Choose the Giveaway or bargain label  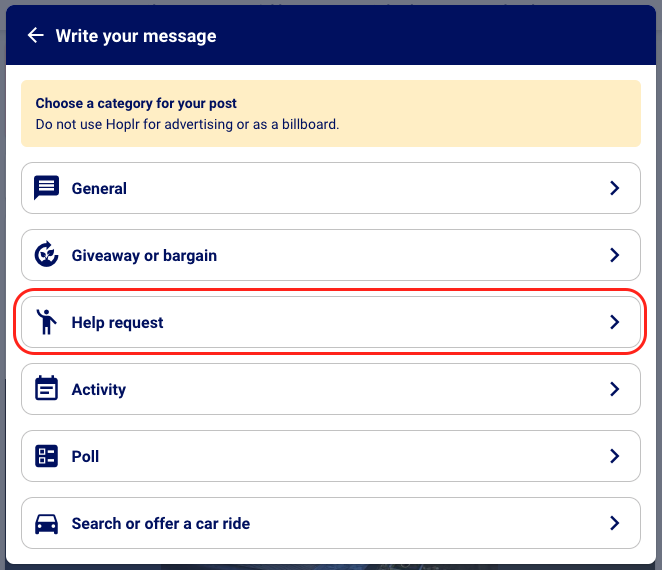144,255
